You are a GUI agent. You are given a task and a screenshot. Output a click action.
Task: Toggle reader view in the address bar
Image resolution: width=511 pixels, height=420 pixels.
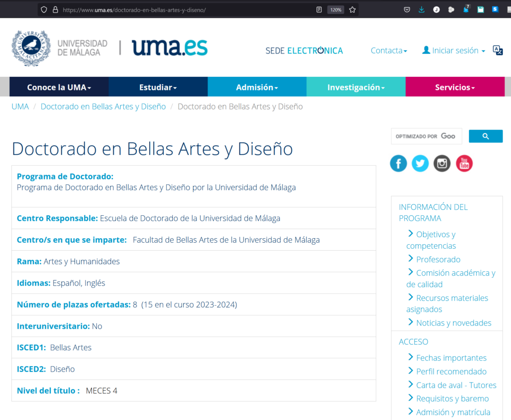coord(319,9)
